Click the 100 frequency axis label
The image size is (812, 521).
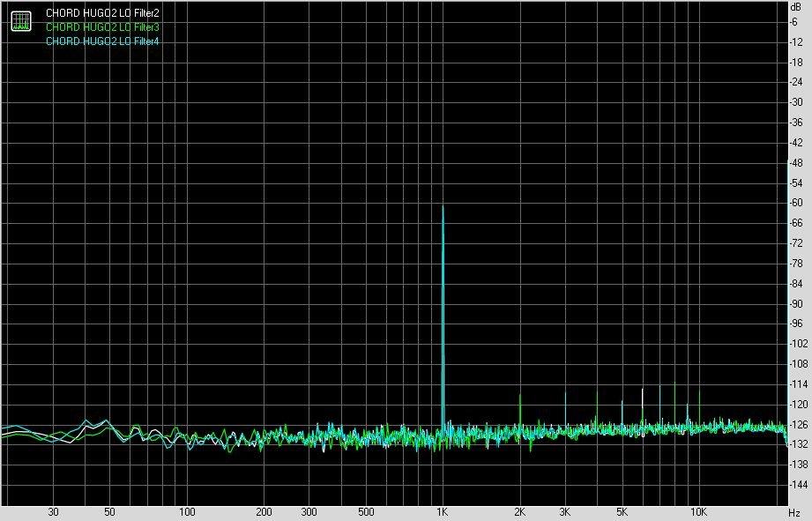(x=186, y=512)
